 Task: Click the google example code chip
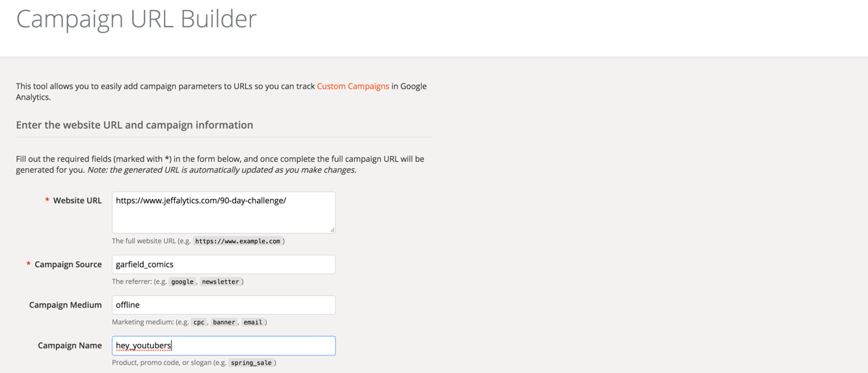(x=182, y=282)
